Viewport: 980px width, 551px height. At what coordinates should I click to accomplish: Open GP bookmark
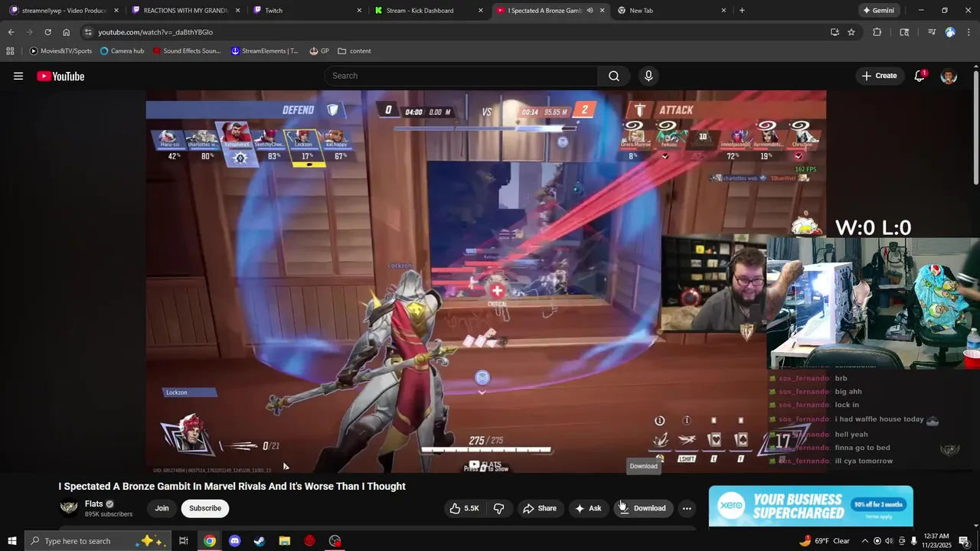coord(319,51)
